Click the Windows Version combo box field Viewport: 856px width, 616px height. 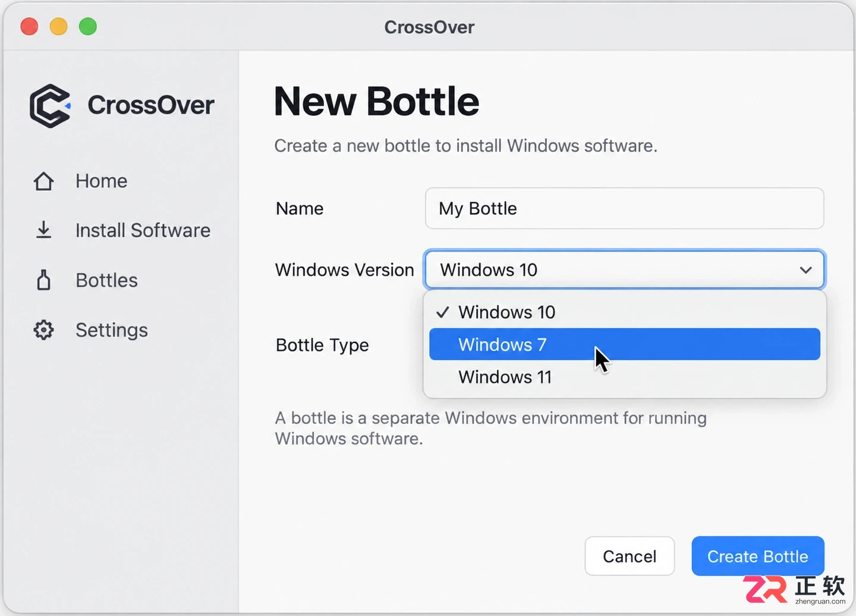tap(625, 269)
